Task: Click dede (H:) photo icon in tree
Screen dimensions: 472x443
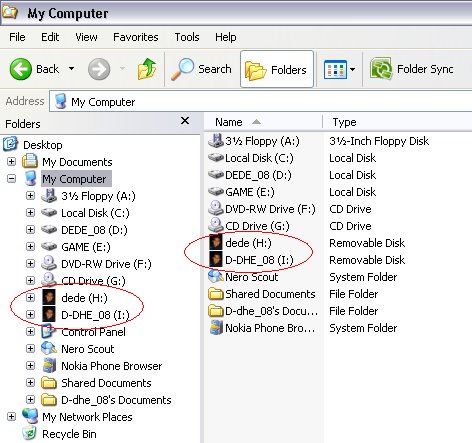Action: coord(49,297)
